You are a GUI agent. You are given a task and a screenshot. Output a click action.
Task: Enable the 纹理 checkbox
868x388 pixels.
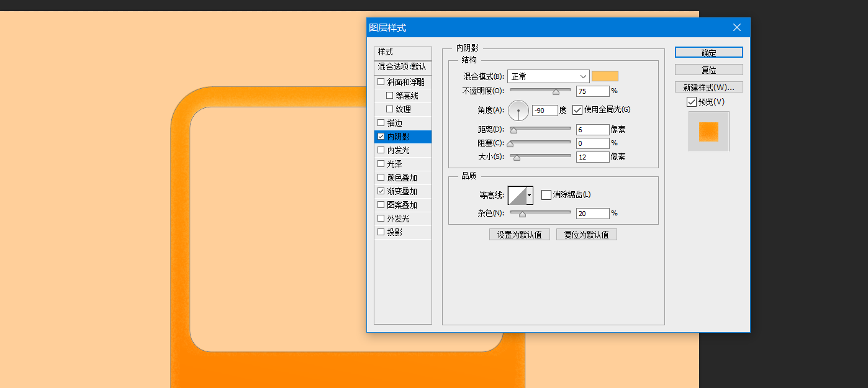(390, 109)
